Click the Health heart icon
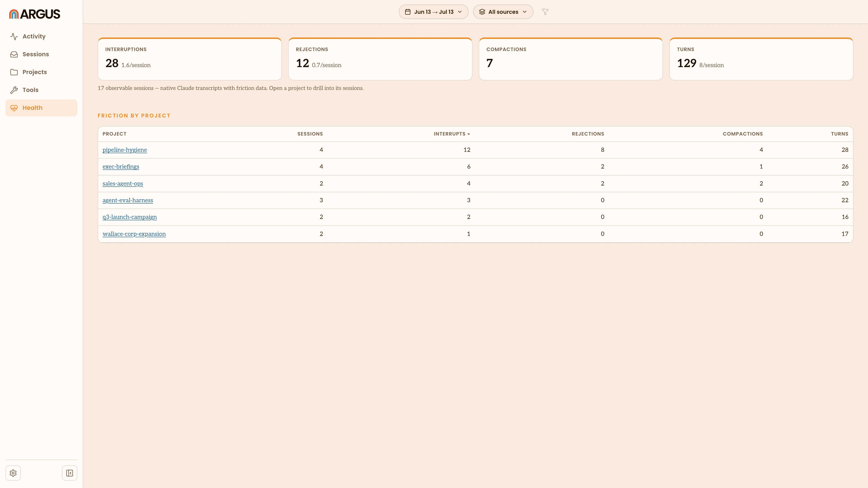868x488 pixels. 14,108
